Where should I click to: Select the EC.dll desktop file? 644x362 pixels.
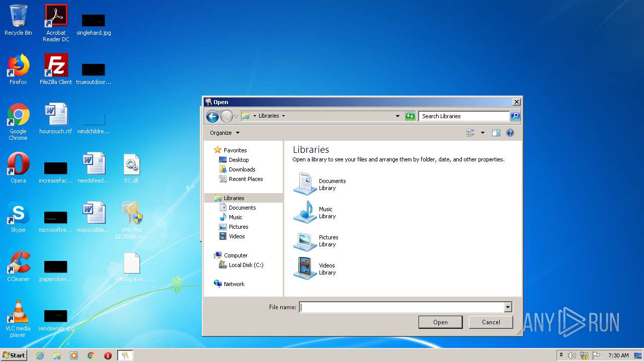pyautogui.click(x=131, y=168)
